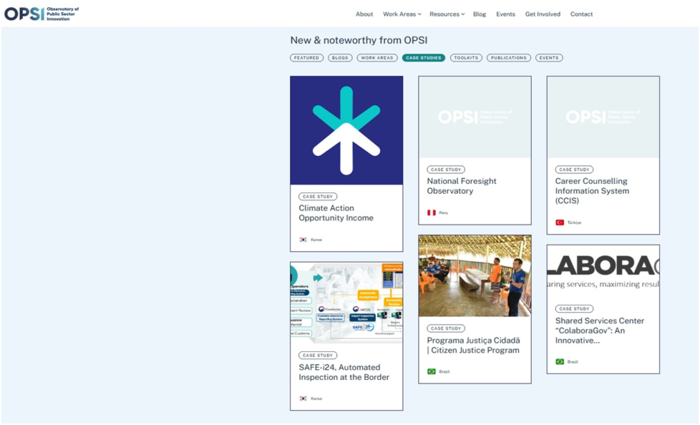
Task: Click the Korea flag under Climate Action card
Action: (303, 240)
